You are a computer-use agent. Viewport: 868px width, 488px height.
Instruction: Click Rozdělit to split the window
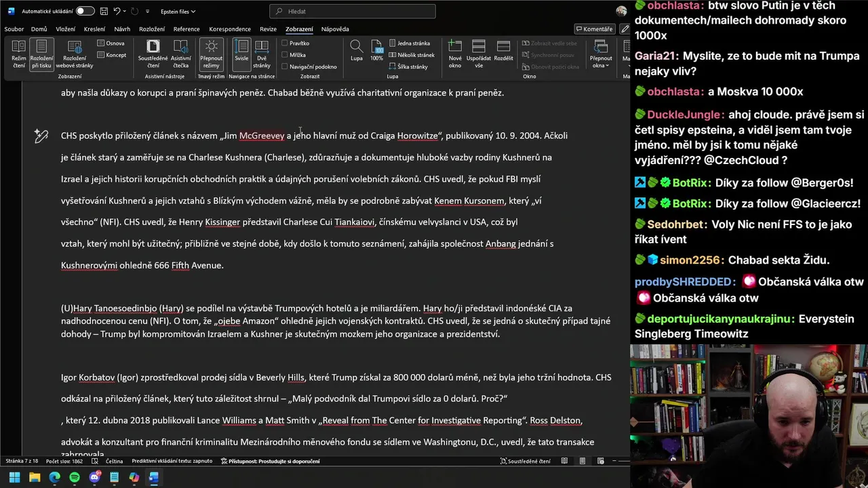503,50
